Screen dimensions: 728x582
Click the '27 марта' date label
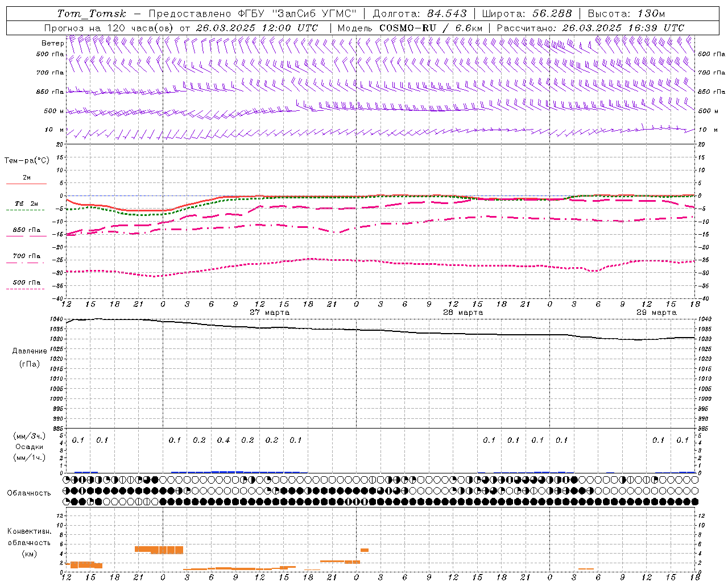point(270,313)
